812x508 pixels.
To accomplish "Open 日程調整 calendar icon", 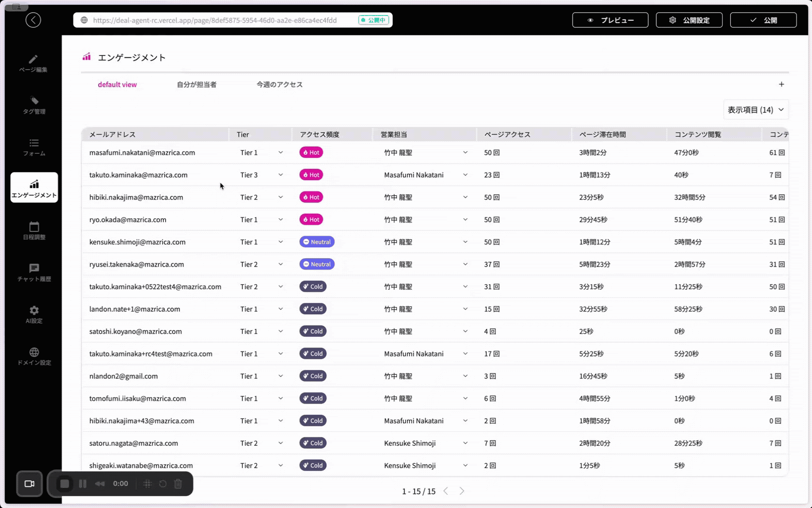I will (x=34, y=230).
